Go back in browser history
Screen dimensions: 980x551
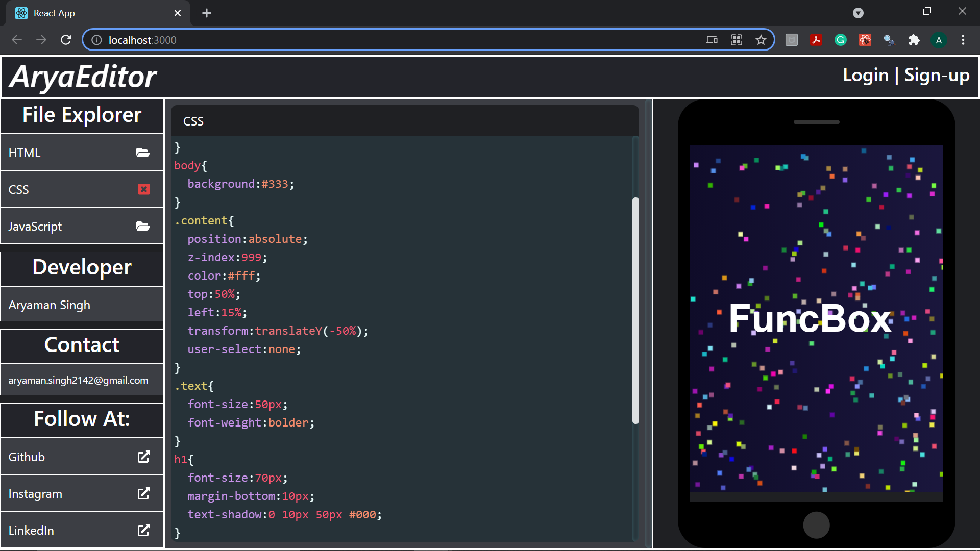coord(17,40)
